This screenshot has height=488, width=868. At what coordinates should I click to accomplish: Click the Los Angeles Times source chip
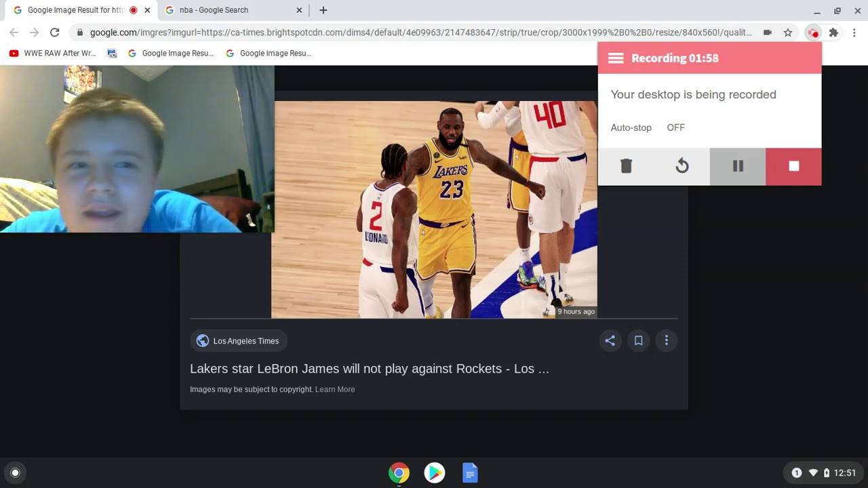tap(239, 341)
